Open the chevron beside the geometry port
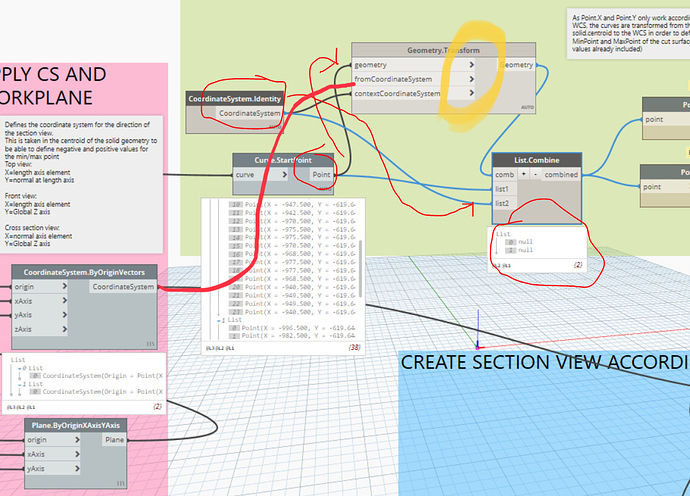The image size is (690, 496). pyautogui.click(x=471, y=65)
